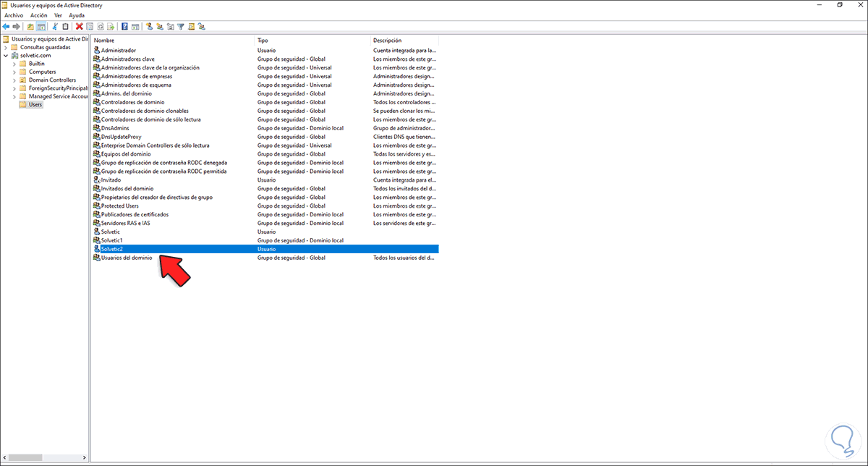Create new user toolbar icon
This screenshot has height=466, width=868.
pyautogui.click(x=150, y=27)
